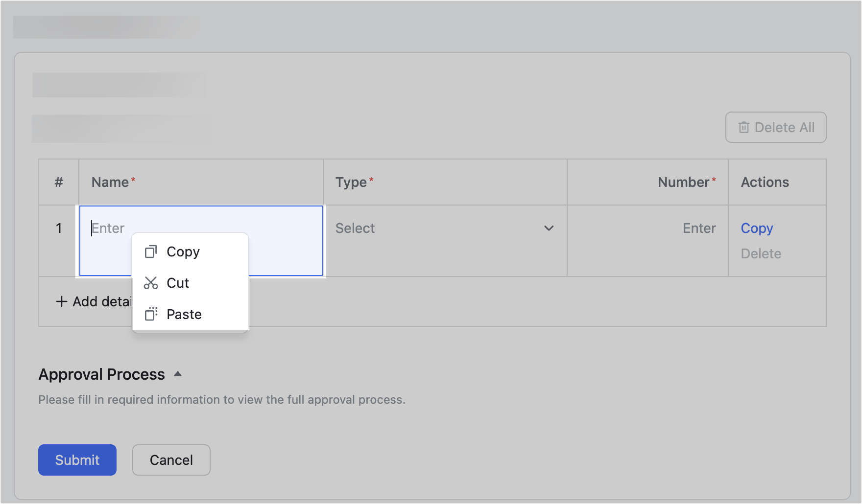The height and width of the screenshot is (504, 862).
Task: Choose Paste from the context menu
Action: [184, 314]
